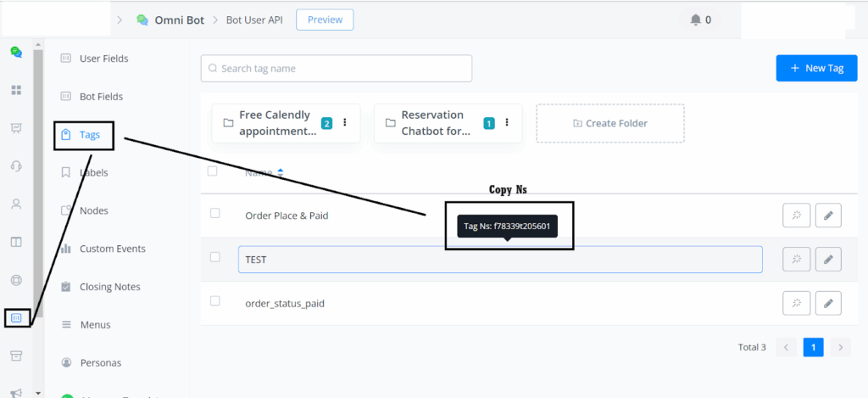Screen dimensions: 868x398
Task: Edit the Order Place & Paid tag
Action: pyautogui.click(x=828, y=216)
